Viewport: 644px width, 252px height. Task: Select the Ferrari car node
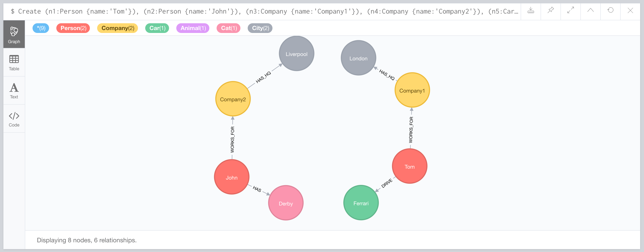361,203
